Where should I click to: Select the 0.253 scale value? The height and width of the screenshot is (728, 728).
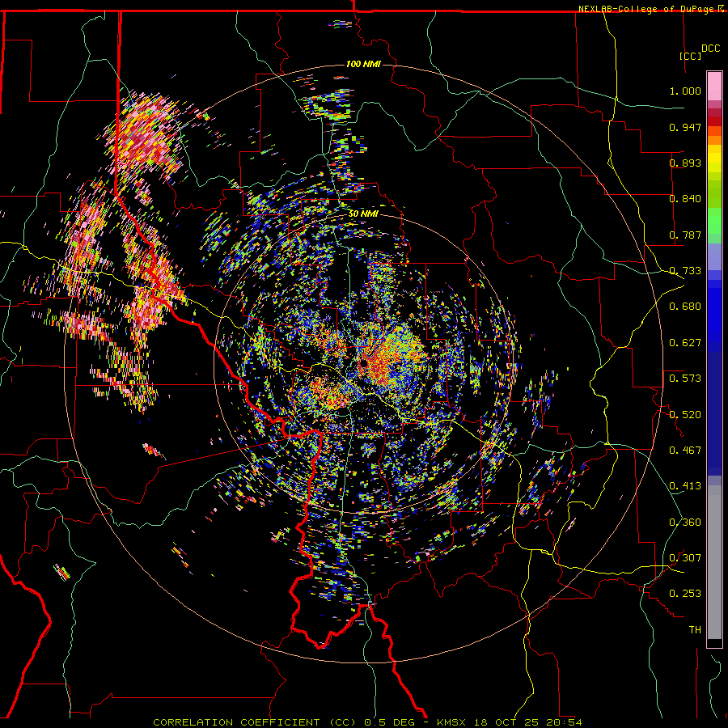[685, 594]
